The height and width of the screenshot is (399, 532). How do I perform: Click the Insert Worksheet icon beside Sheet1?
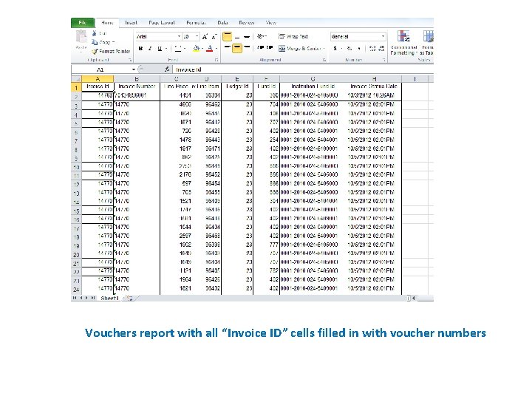pos(129,298)
